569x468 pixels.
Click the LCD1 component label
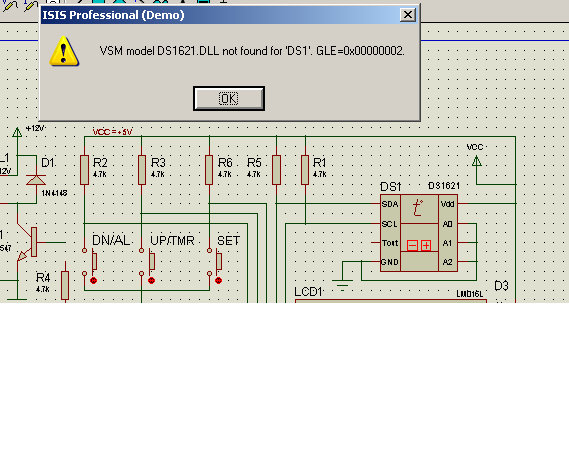tap(308, 292)
